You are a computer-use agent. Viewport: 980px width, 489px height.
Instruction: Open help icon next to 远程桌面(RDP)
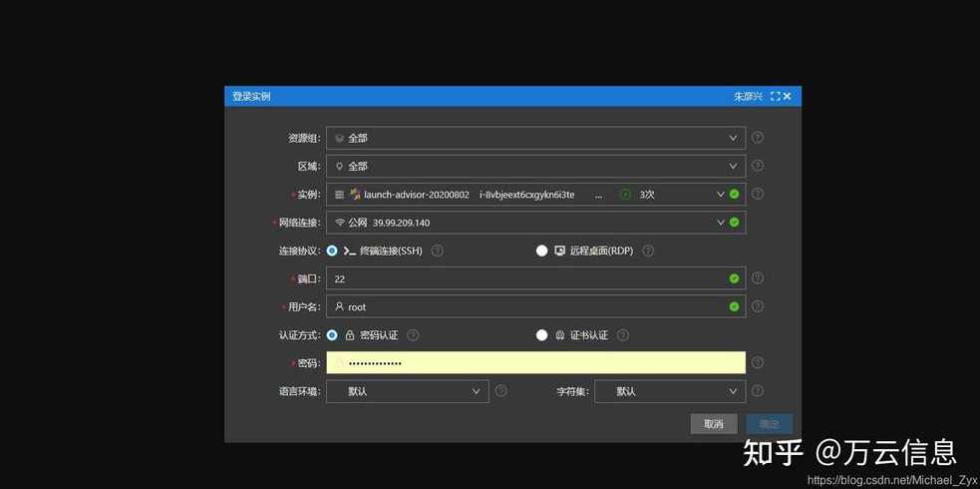tap(648, 250)
